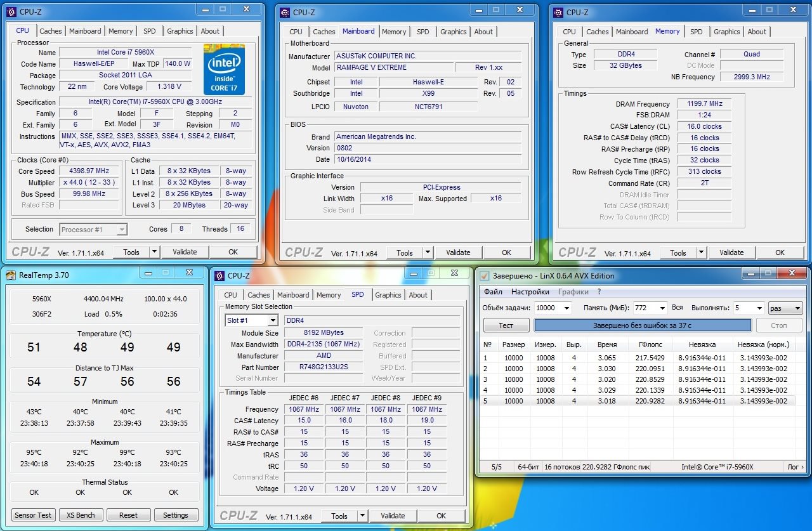Open Tools dropdown arrow in CPU-Z SPD window
812x531 pixels.
(362, 516)
